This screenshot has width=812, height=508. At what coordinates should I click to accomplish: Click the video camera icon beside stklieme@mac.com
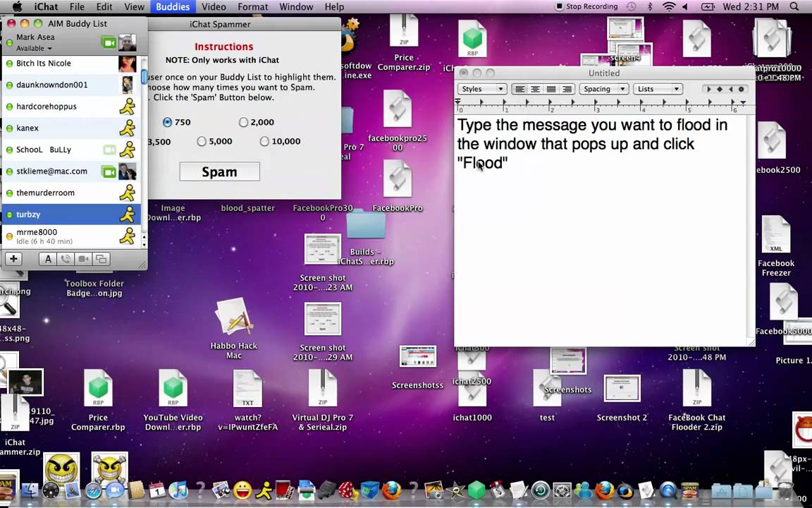tap(109, 171)
